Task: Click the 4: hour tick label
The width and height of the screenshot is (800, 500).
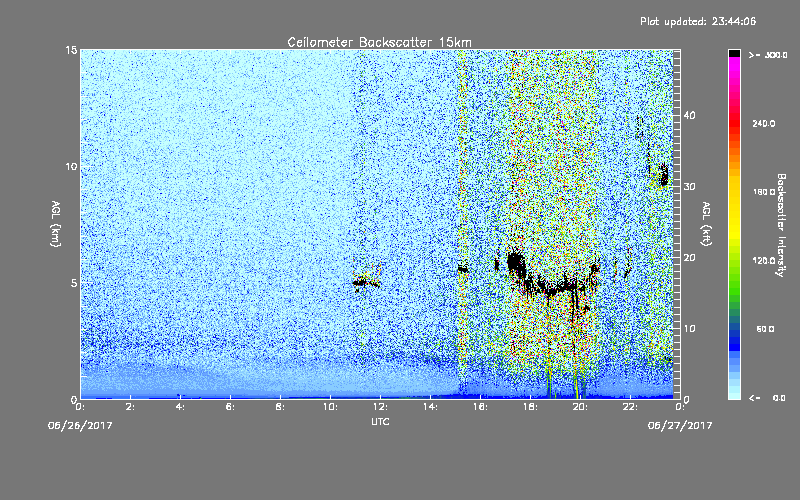Action: point(180,407)
